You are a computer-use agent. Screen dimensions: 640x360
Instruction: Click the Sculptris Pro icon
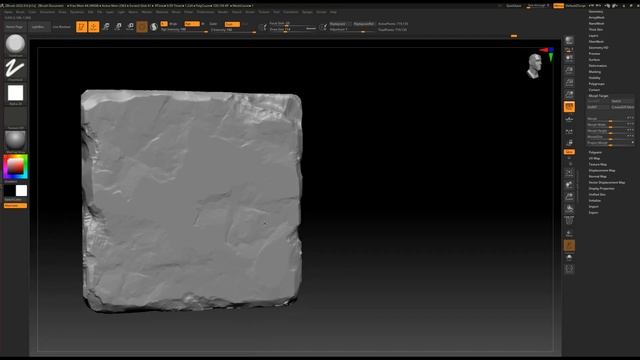pos(154,27)
